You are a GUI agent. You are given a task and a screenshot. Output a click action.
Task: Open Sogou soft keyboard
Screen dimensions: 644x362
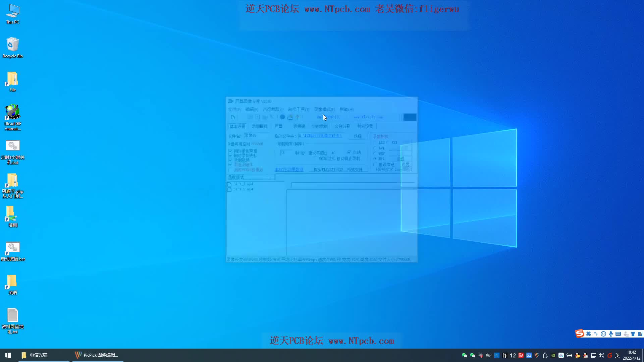point(618,334)
